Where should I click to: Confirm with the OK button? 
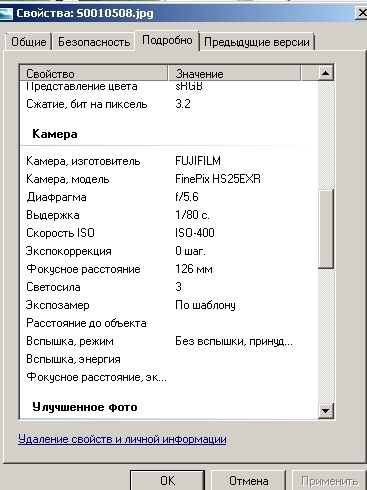point(167,480)
